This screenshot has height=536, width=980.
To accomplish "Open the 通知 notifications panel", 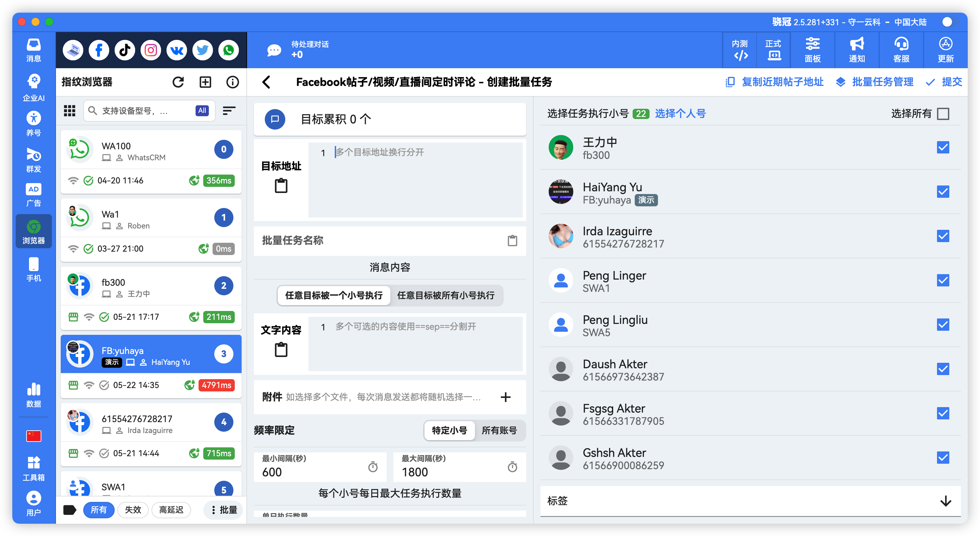I will pos(856,50).
